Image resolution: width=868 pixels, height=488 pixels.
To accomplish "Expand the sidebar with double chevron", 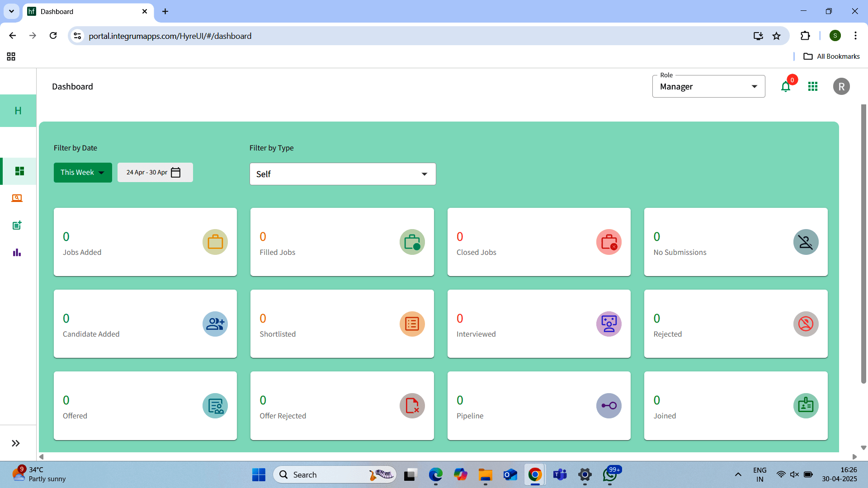I will click(x=16, y=443).
